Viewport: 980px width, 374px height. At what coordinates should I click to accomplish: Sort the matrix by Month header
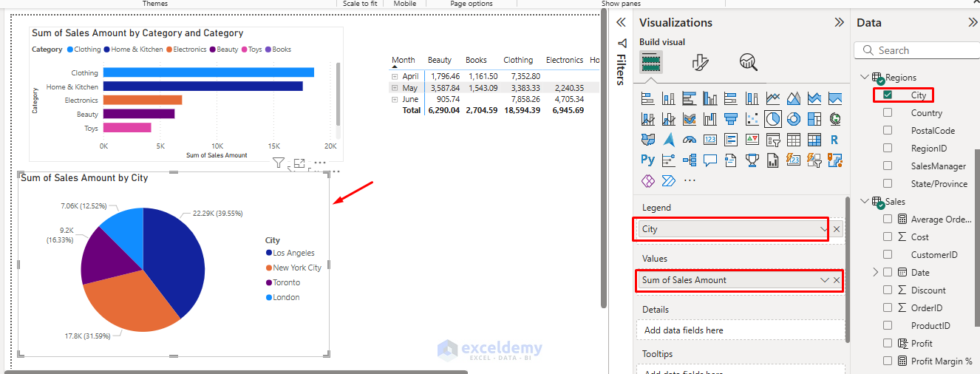404,60
